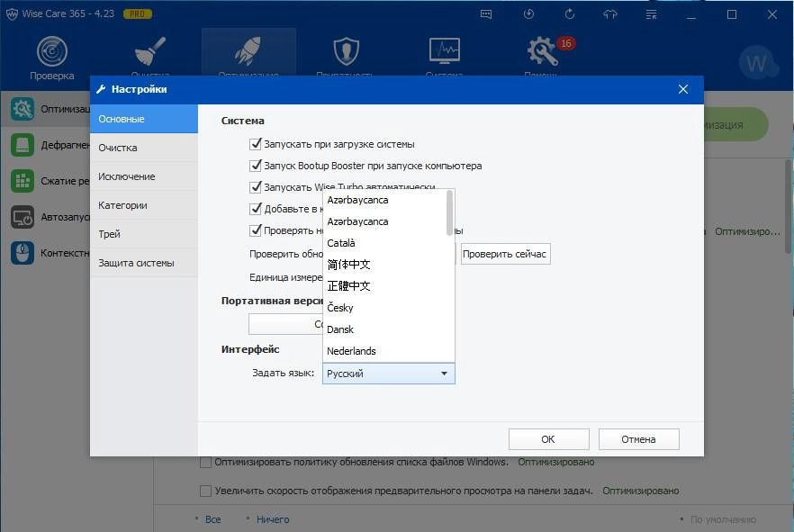Click the portable version creation button

click(x=285, y=324)
